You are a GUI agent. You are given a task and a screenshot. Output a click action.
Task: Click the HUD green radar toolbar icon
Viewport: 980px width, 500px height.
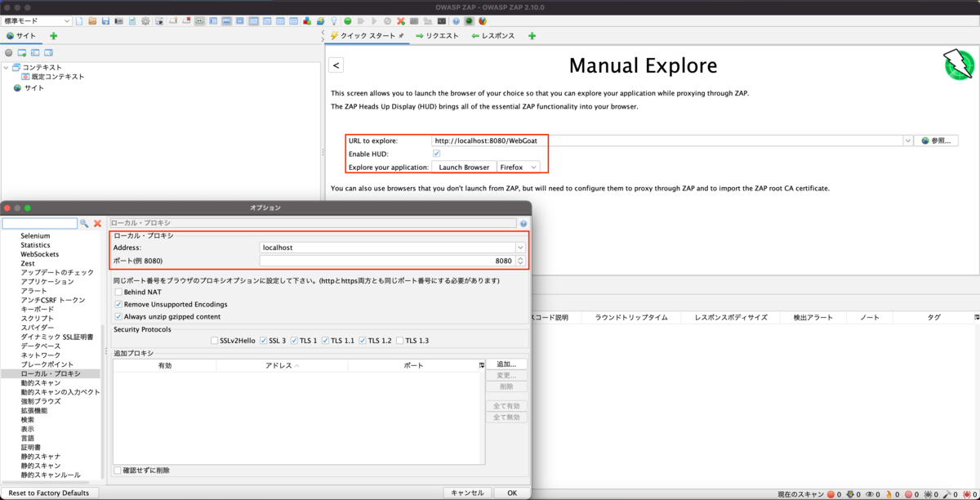coord(470,20)
